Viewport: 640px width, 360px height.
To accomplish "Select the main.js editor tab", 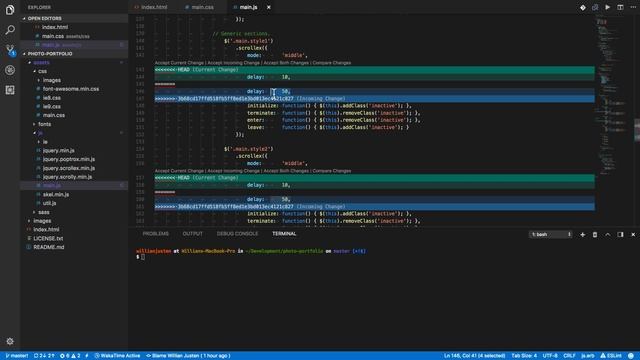I will 248,7.
